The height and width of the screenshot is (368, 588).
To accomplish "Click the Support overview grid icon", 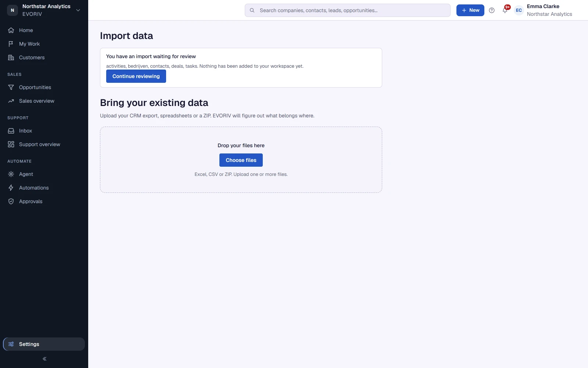I will (11, 144).
